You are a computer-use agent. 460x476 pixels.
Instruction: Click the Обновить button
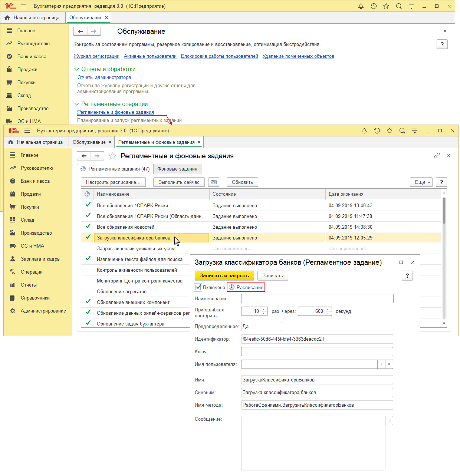(242, 182)
